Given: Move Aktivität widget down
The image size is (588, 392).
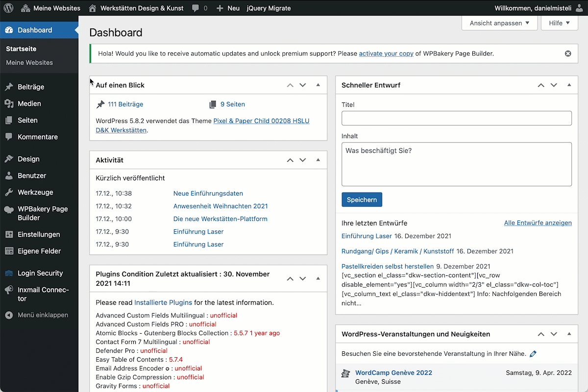Looking at the screenshot, I should click(x=303, y=160).
